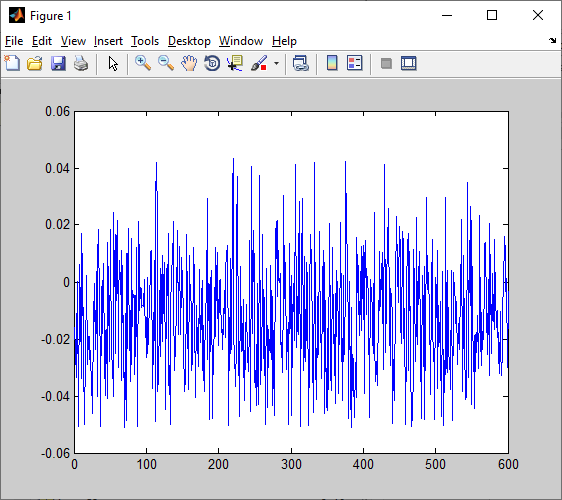The width and height of the screenshot is (562, 500).
Task: Insert a Legend from toolbar
Action: coord(355,63)
